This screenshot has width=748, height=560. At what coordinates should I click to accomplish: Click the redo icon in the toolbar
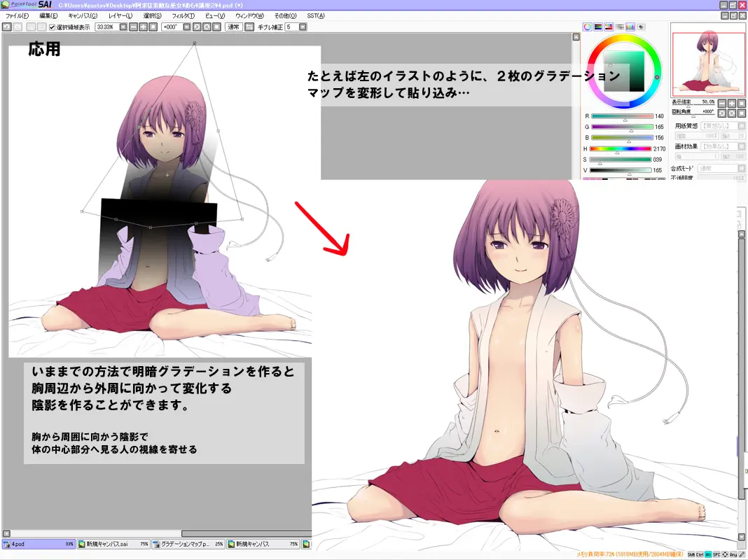coord(18,27)
